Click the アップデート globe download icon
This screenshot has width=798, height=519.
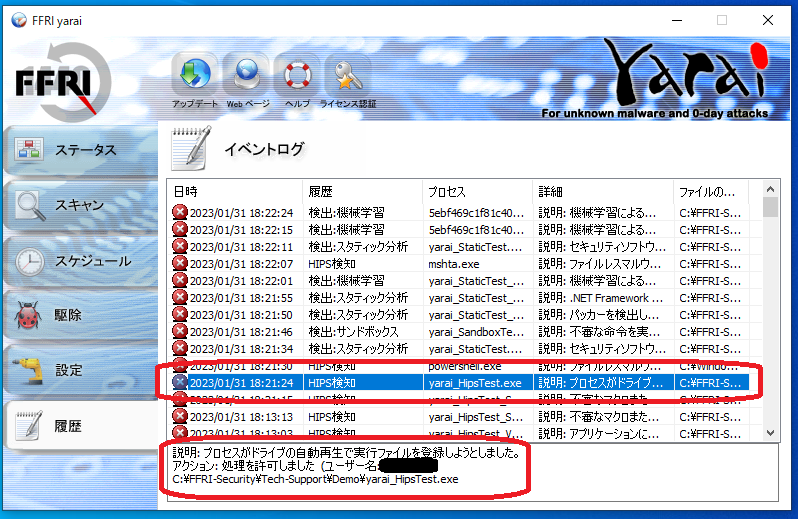point(195,74)
